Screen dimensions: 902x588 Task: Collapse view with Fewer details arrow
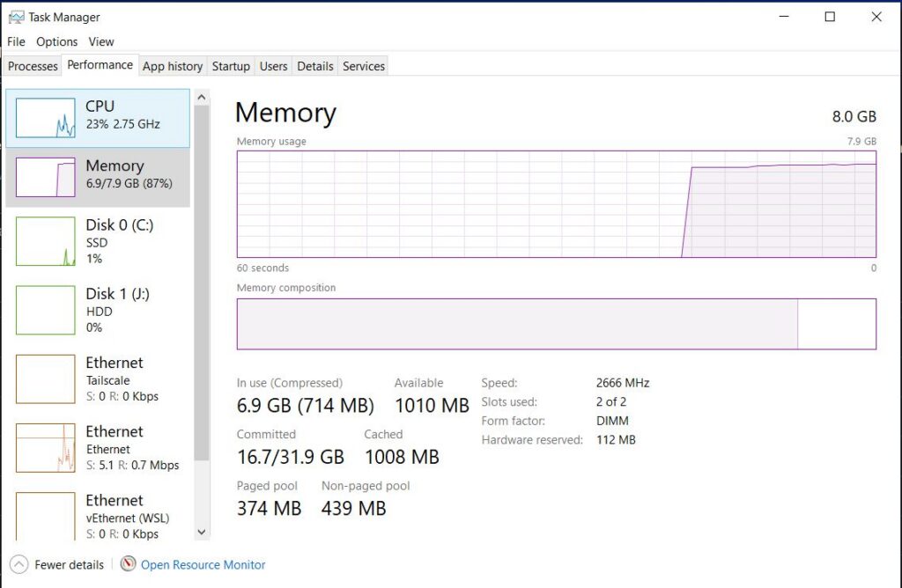click(x=18, y=564)
